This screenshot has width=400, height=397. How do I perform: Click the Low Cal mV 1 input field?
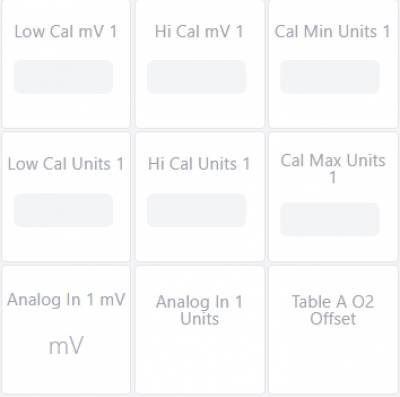pyautogui.click(x=63, y=77)
